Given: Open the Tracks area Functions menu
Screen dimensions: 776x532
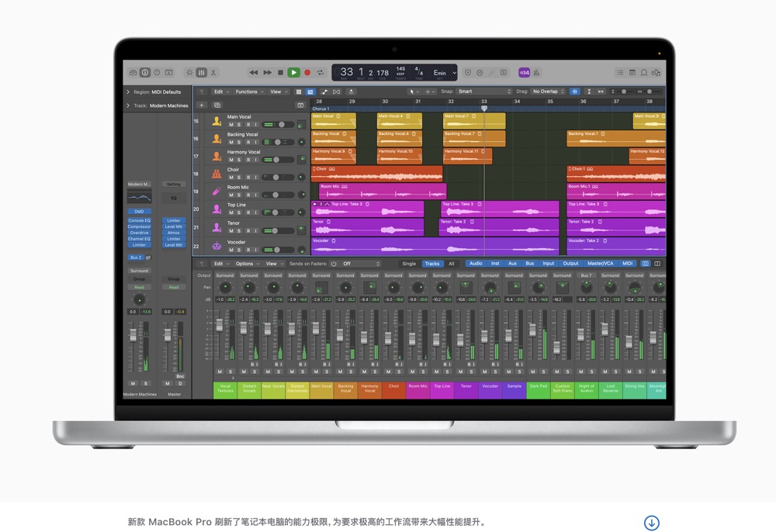Looking at the screenshot, I should tap(249, 92).
